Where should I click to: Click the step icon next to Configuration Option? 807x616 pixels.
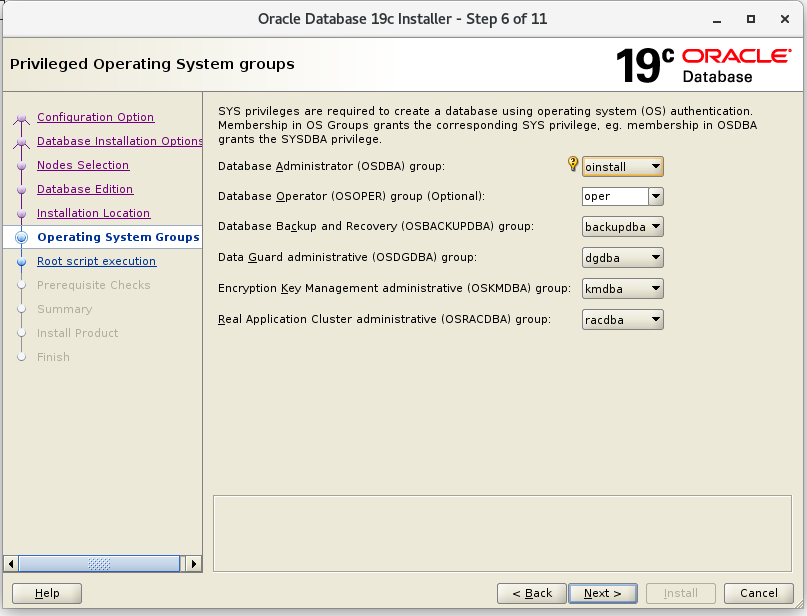(x=21, y=118)
